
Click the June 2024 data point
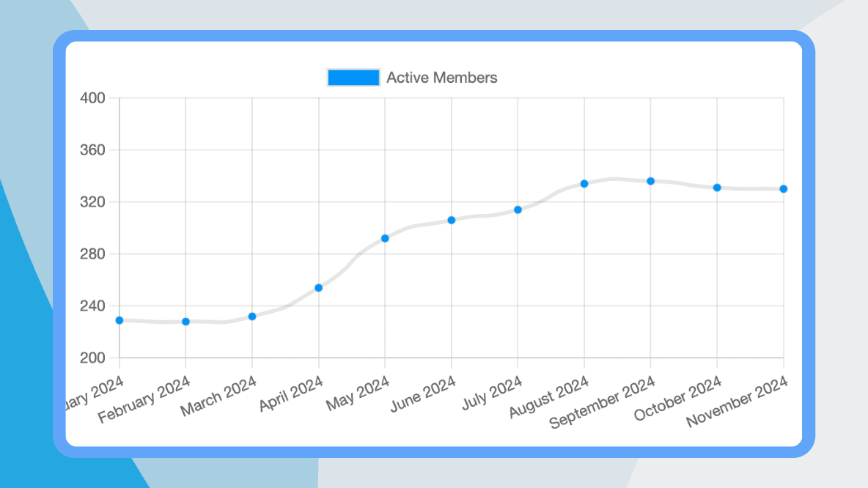pyautogui.click(x=451, y=219)
